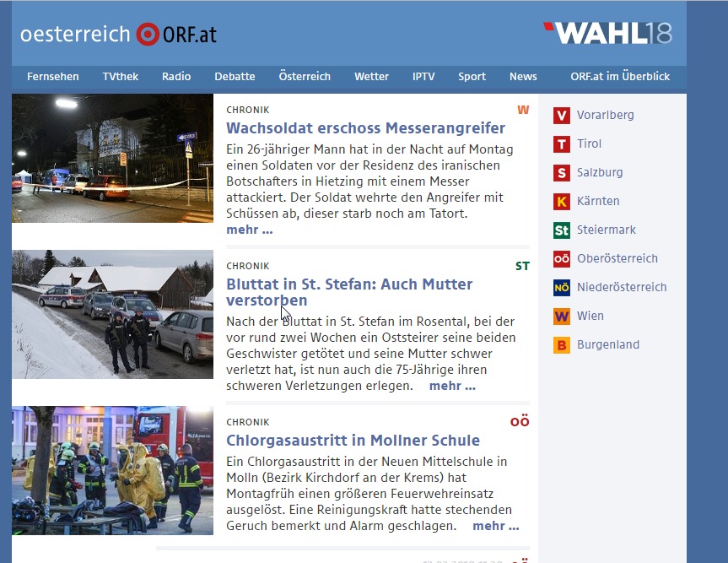Screen dimensions: 728x563
Task: Click the orange W Wien icon
Action: pos(561,317)
